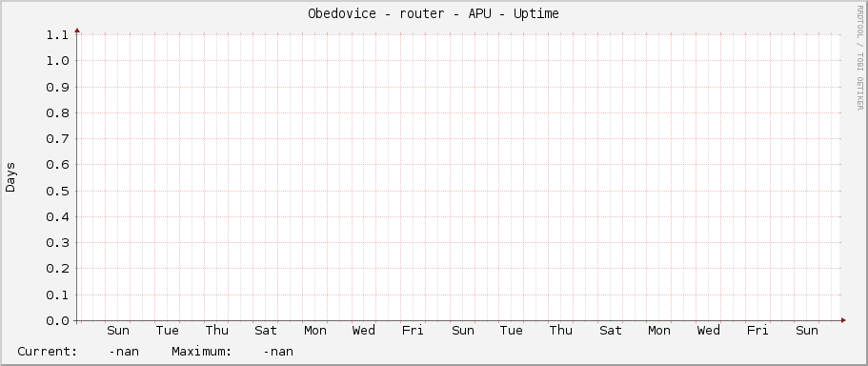868x366 pixels.
Task: Click the first 'Tue' label on time axis
Action: [x=167, y=331]
